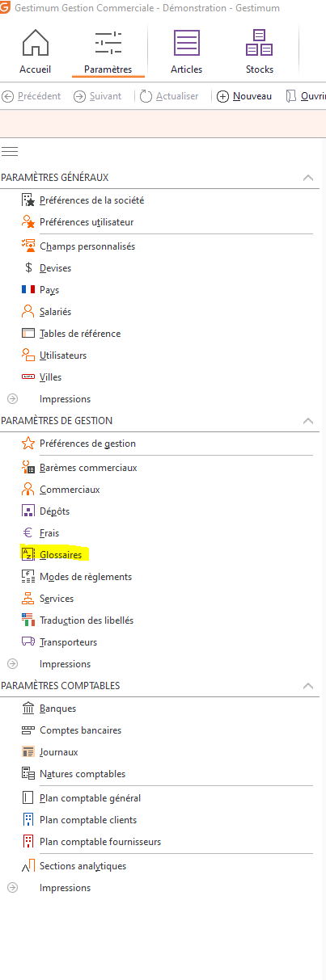Click the hamburger menu icon

click(x=10, y=151)
